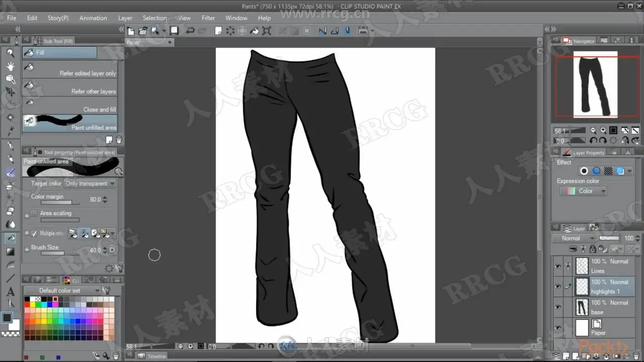Select the Eyedropper tool
The image size is (644, 362).
point(11,131)
